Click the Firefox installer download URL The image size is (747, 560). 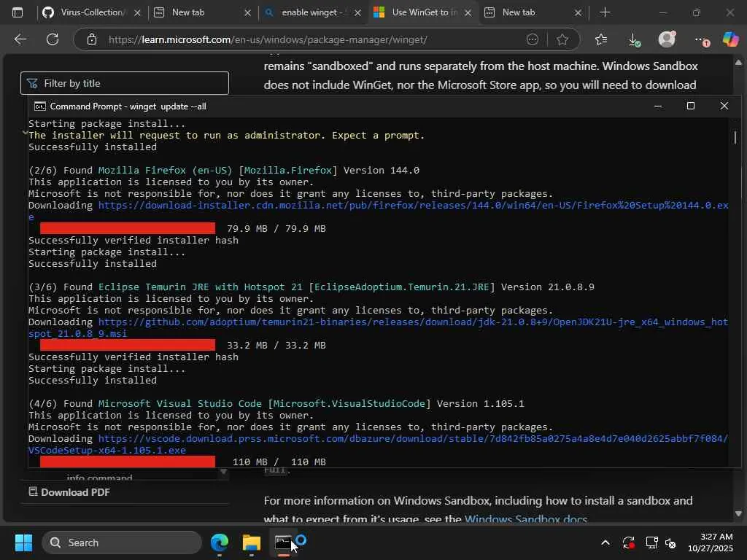coord(413,205)
